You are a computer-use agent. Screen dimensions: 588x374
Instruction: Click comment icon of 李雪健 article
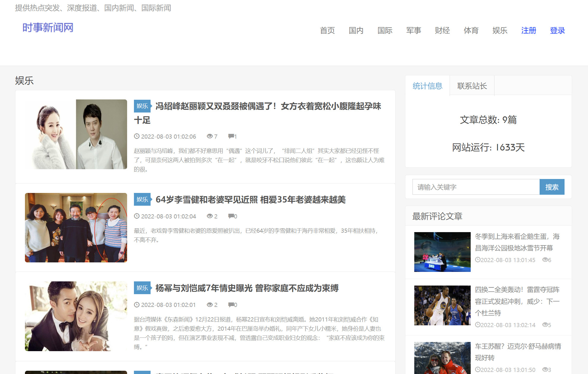(x=231, y=216)
